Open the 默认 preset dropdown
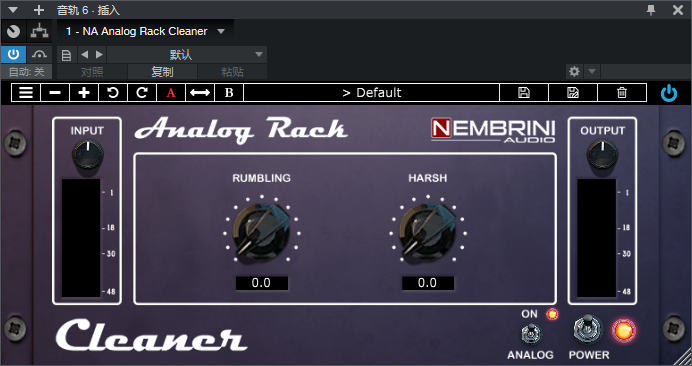692x366 pixels. [x=187, y=55]
